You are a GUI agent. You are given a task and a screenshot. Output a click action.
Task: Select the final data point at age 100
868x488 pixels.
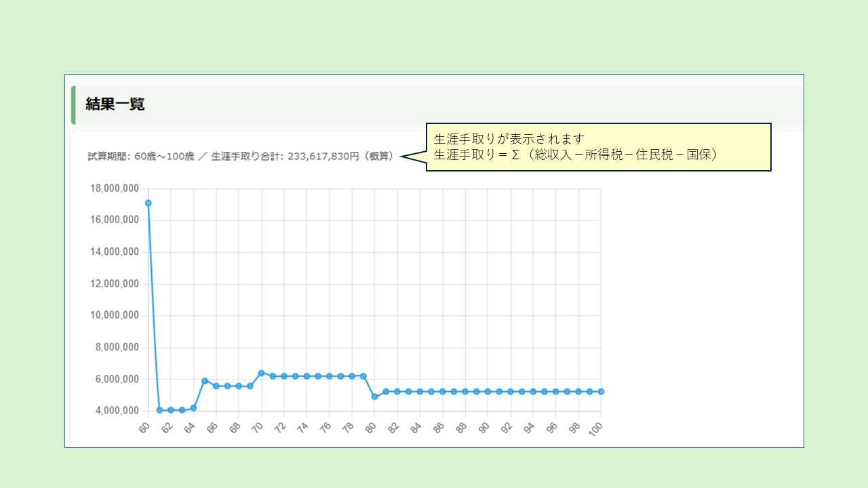click(x=601, y=392)
